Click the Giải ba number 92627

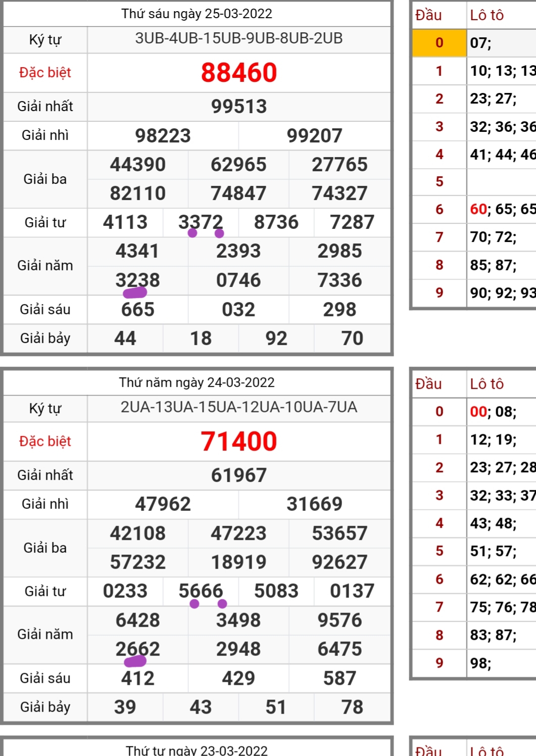pos(339,562)
